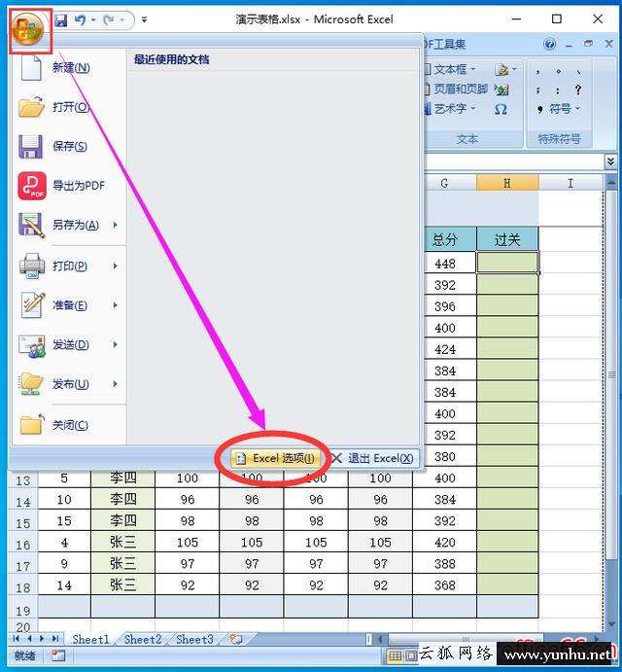The image size is (622, 672).
Task: Go to the last sheet navigation arrow
Action: click(x=55, y=639)
